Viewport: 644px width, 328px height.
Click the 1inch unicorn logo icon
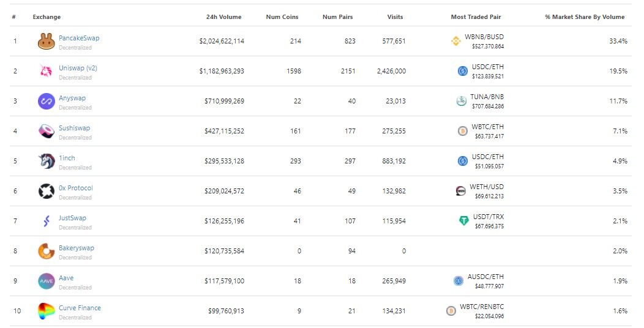[x=47, y=161]
